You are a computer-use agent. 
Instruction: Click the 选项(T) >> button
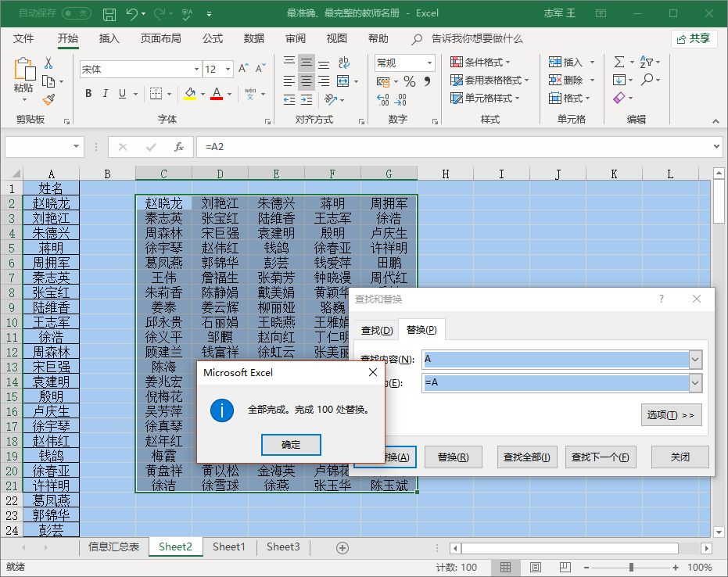[x=671, y=414]
